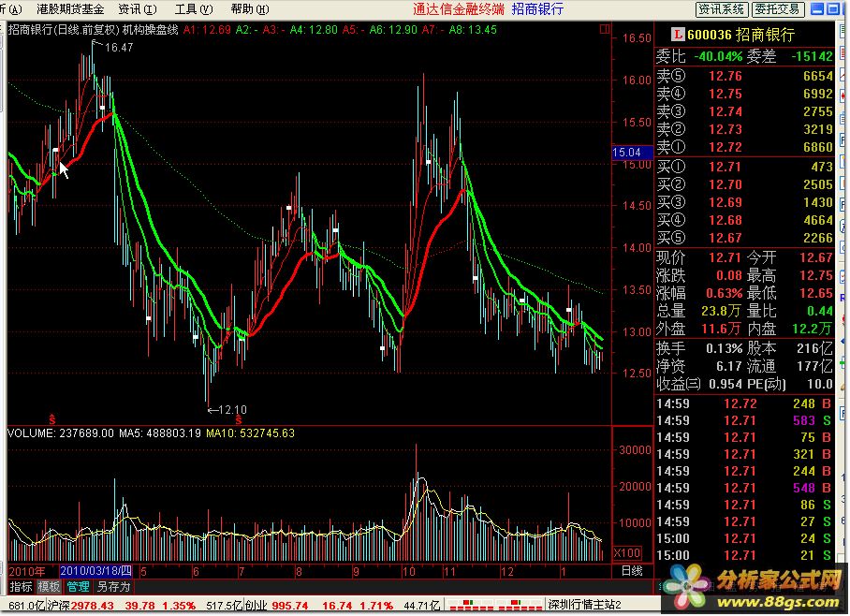Minimize the window with the blue minimize button
This screenshot has height=616, width=850.
pyautogui.click(x=816, y=8)
